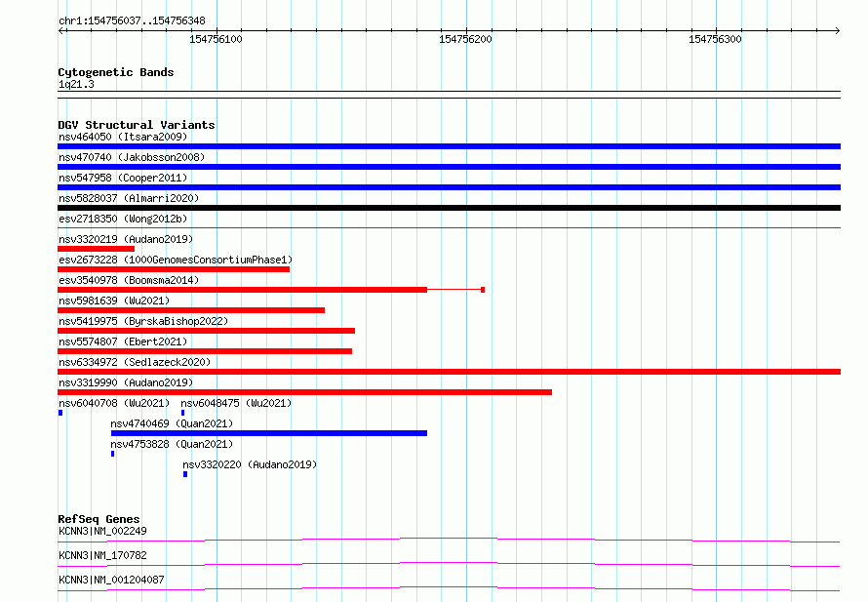This screenshot has width=868, height=602.
Task: Click the full-width red bar for nsv6334972
Action: coord(449,372)
